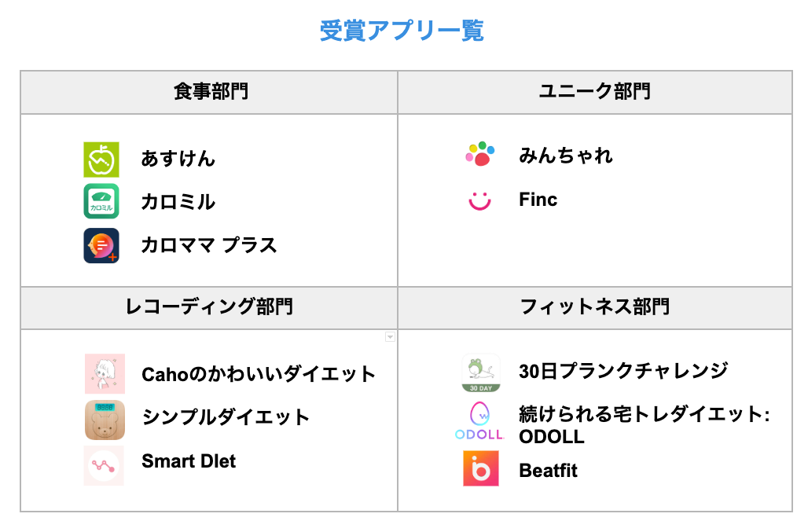Screen dimensions: 808x532
Task: Select the 食事部門 header cell
Action: [x=209, y=92]
